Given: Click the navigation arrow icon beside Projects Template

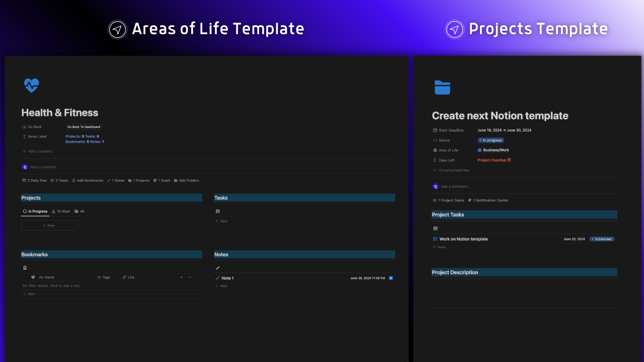Looking at the screenshot, I should [454, 29].
